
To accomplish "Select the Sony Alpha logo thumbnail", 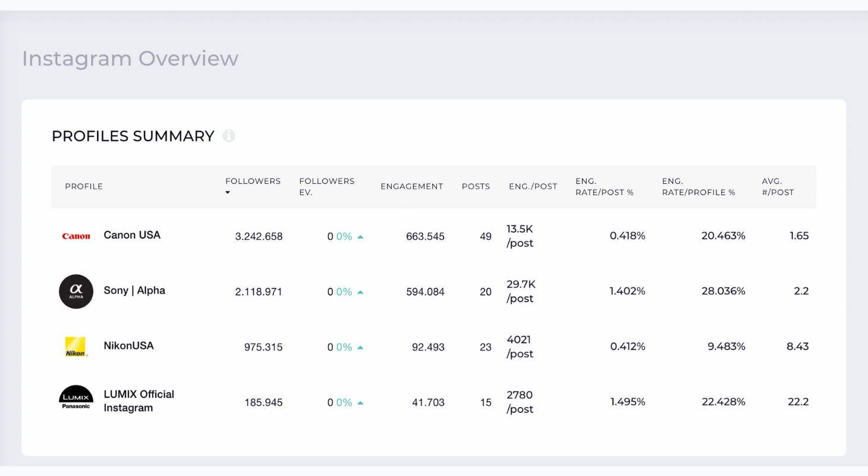I will click(x=76, y=292).
